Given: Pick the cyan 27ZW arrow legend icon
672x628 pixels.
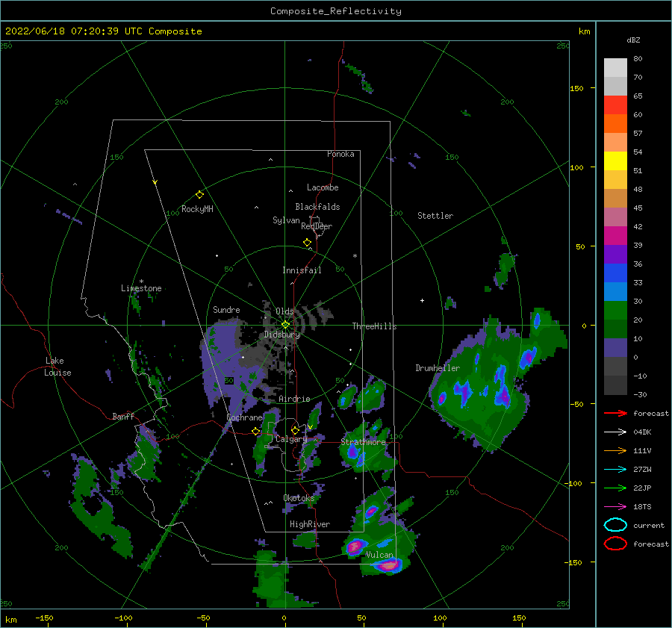Looking at the screenshot, I should [615, 470].
